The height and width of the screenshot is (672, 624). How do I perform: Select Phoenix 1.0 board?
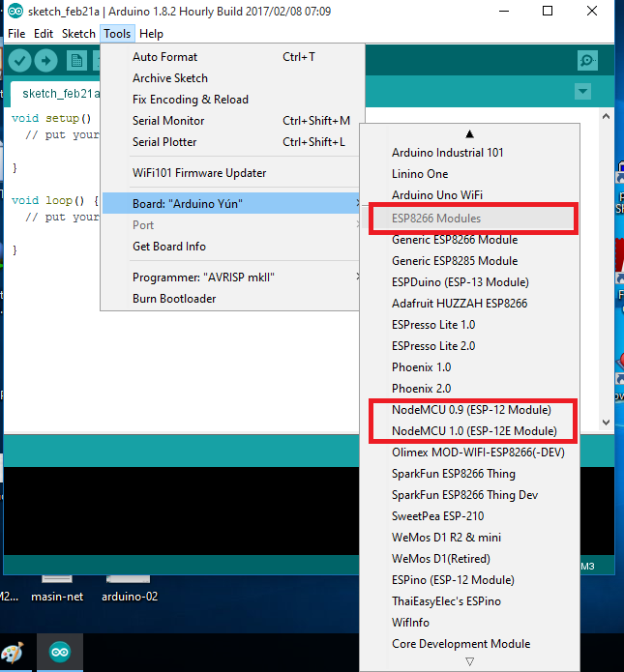click(x=469, y=367)
